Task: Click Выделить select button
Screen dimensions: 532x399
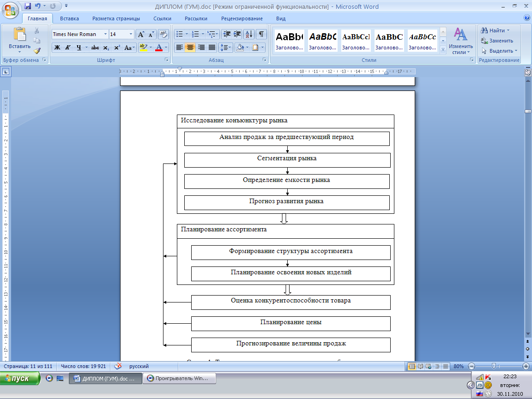Action: click(499, 51)
